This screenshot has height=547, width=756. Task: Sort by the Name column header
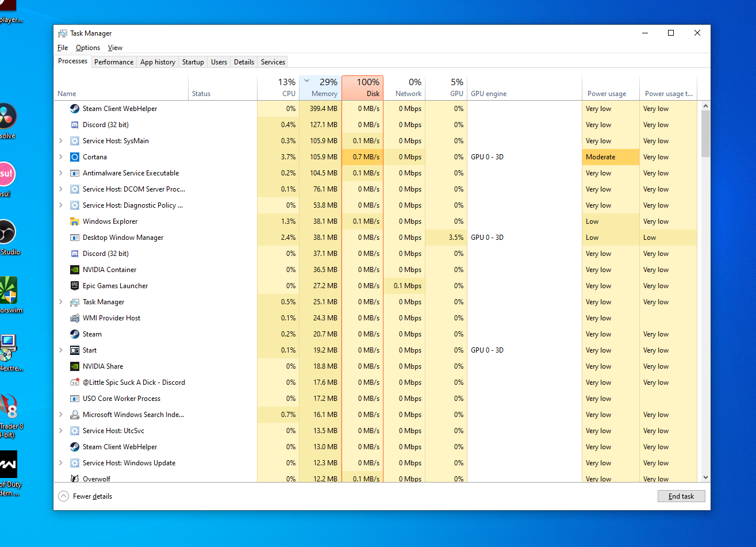point(121,87)
